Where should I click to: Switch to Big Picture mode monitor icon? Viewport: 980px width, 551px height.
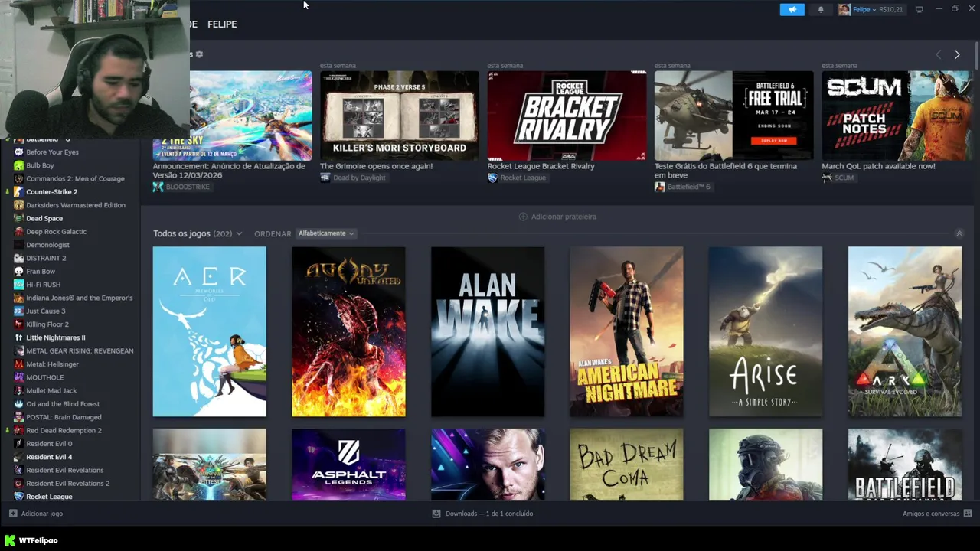click(x=919, y=9)
